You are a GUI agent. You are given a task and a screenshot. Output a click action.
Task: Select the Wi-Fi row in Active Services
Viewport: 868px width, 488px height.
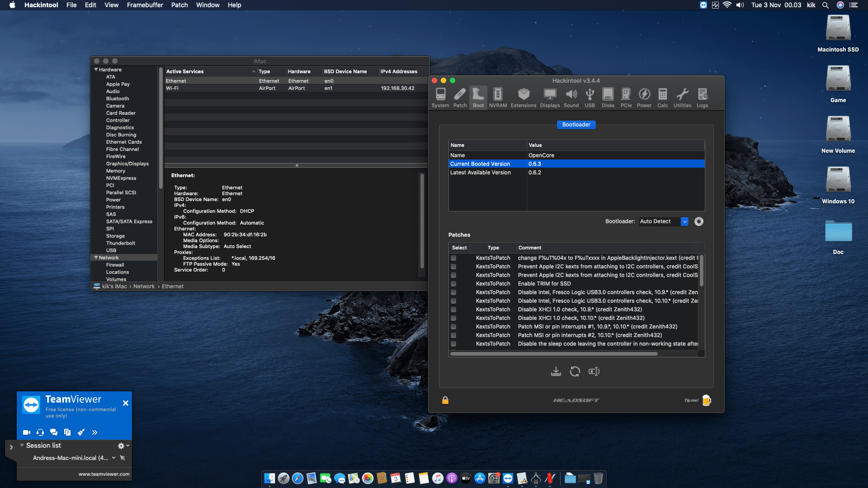[296, 88]
